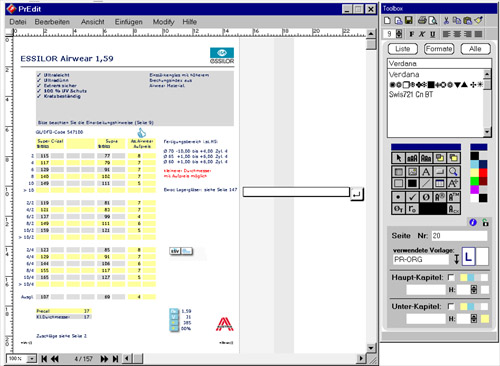Click the blue info icon

[473, 222]
